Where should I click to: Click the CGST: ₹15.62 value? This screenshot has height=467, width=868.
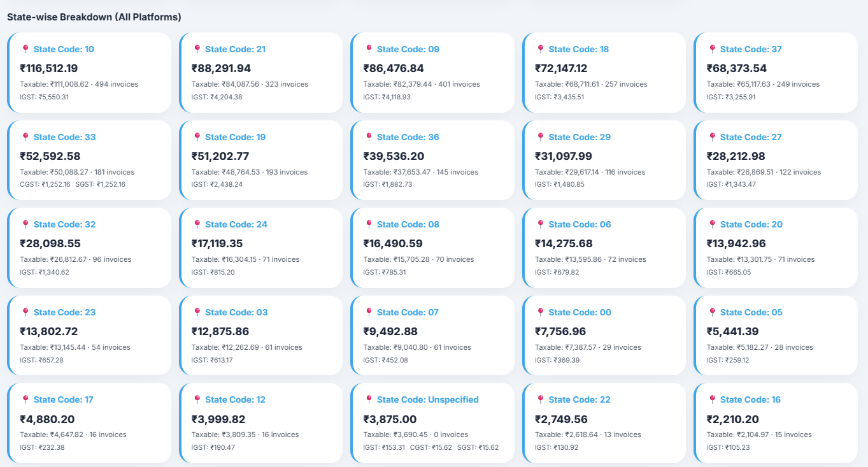[x=431, y=447]
